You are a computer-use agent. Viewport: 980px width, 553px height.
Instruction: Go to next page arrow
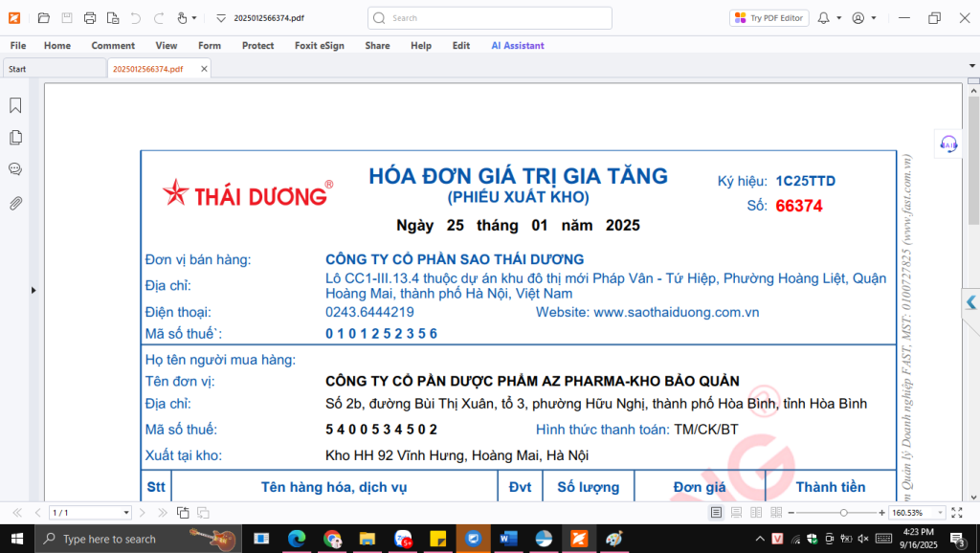click(142, 513)
